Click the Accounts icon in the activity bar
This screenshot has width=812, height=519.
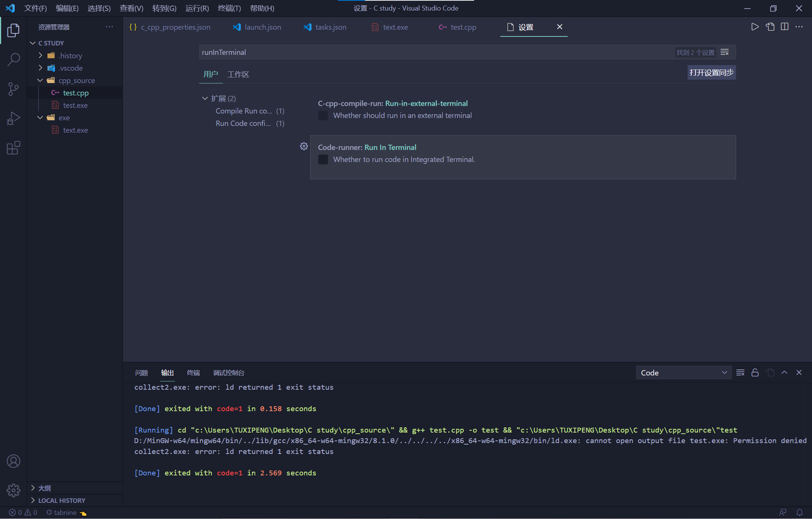(x=14, y=461)
